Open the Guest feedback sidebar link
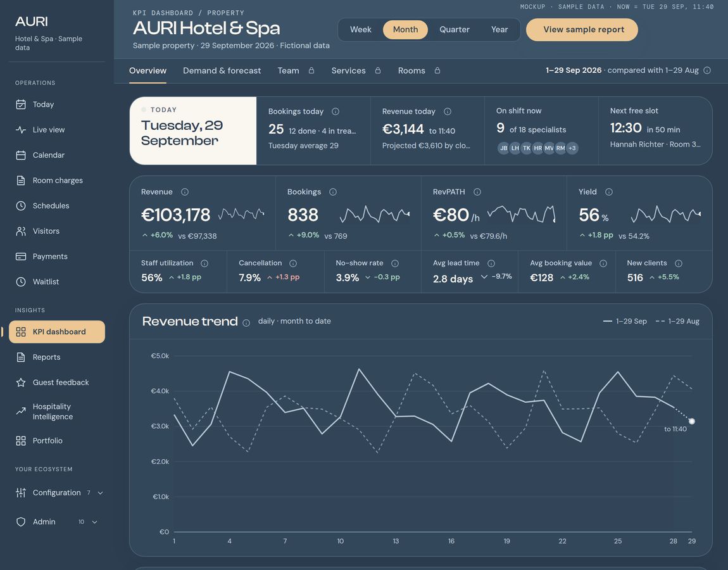 pyautogui.click(x=56, y=383)
